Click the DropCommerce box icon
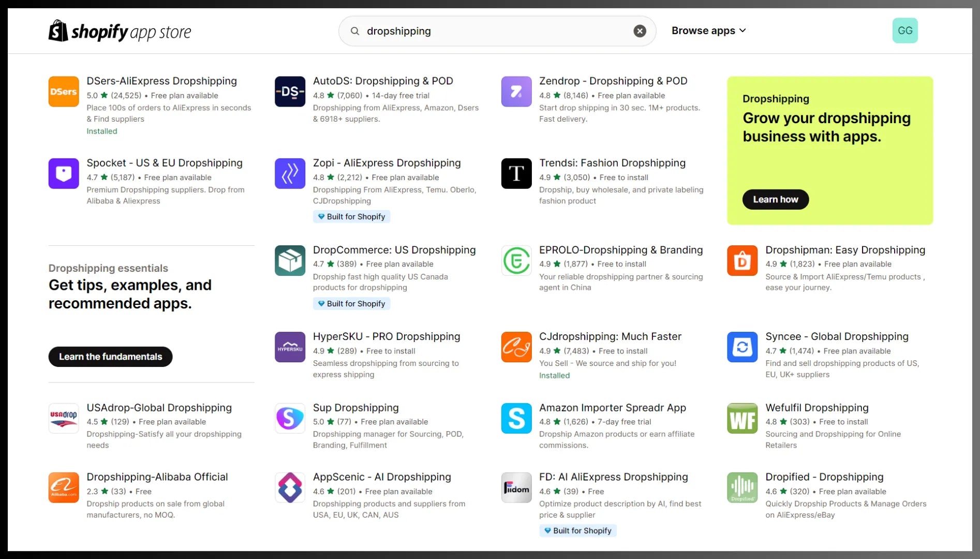 coord(290,260)
